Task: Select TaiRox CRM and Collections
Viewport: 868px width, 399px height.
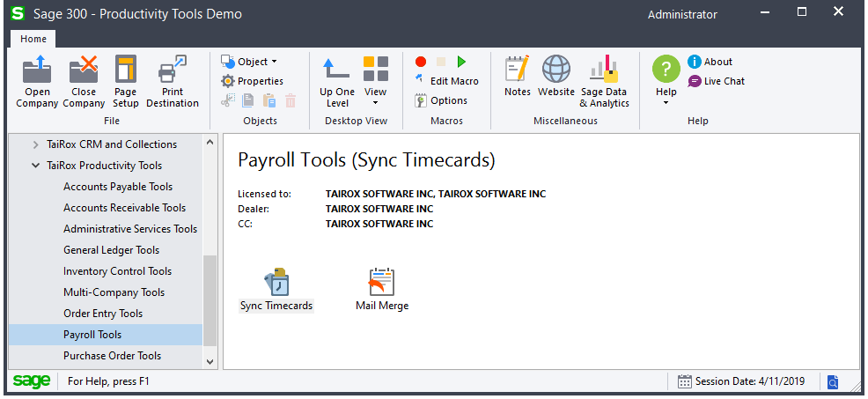Action: tap(112, 144)
